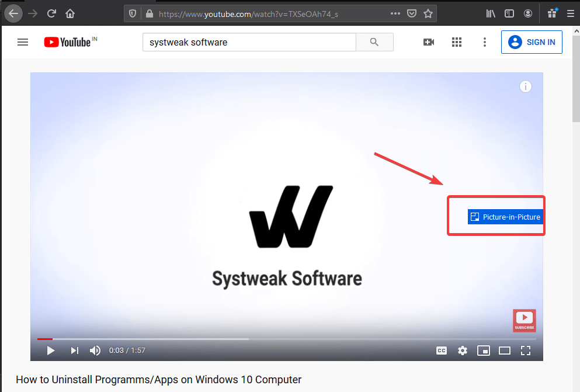Reload the current page
Viewport: 580px width, 392px height.
tap(51, 13)
